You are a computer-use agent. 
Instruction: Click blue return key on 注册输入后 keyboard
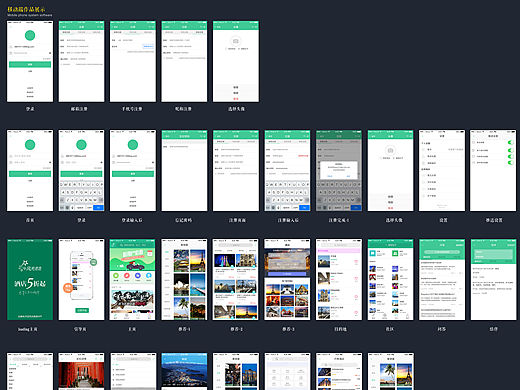304,207
